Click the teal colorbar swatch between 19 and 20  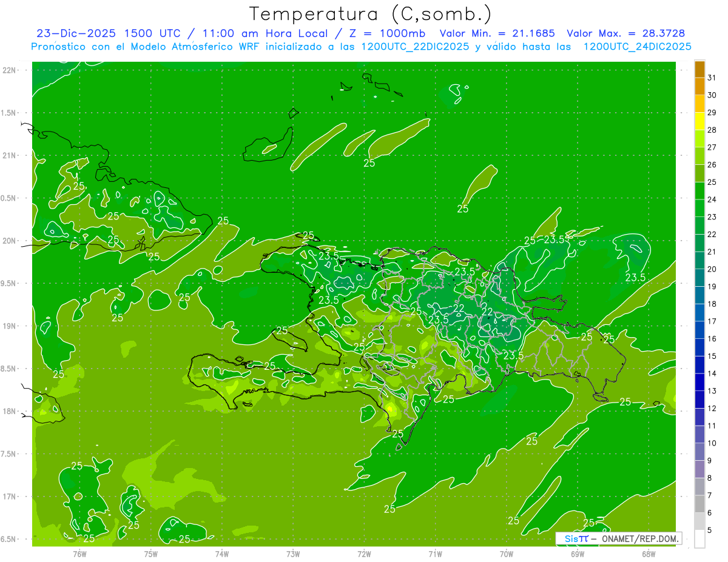699,278
